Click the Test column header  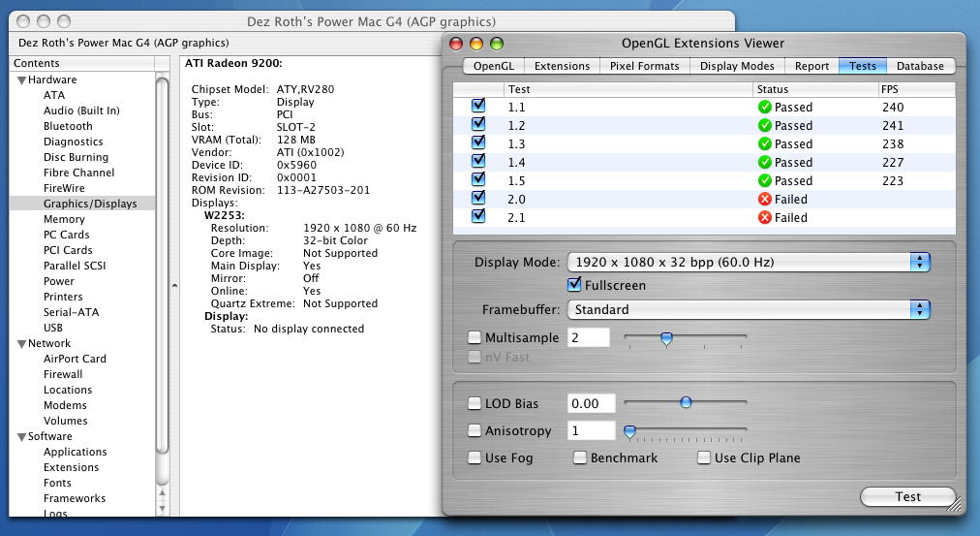628,89
